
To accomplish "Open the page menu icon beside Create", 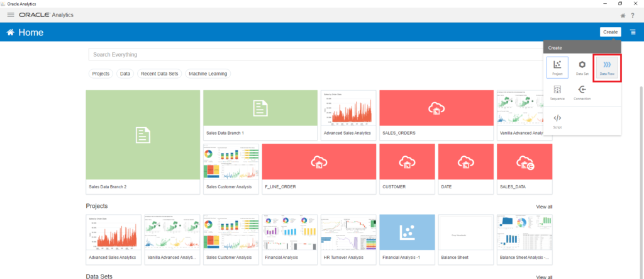I will [633, 32].
